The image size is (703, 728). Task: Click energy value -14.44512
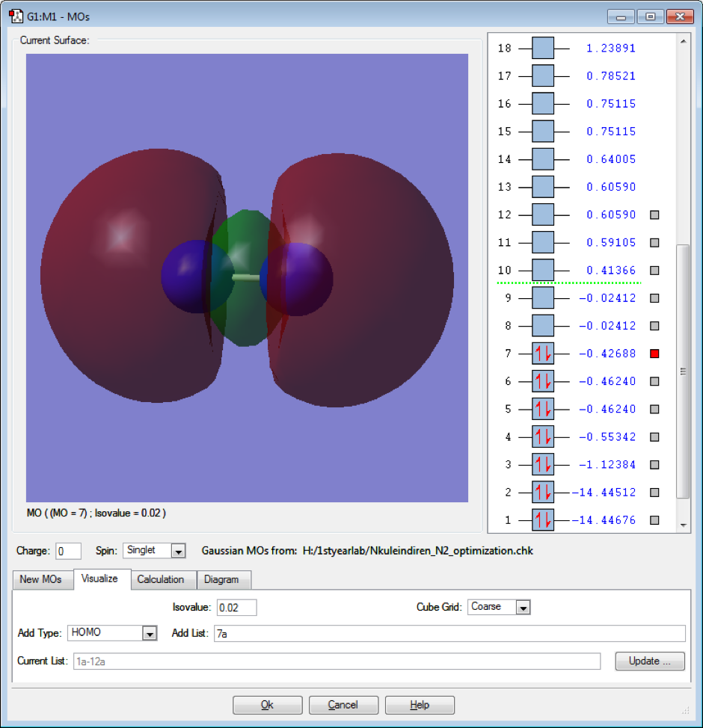pyautogui.click(x=604, y=492)
